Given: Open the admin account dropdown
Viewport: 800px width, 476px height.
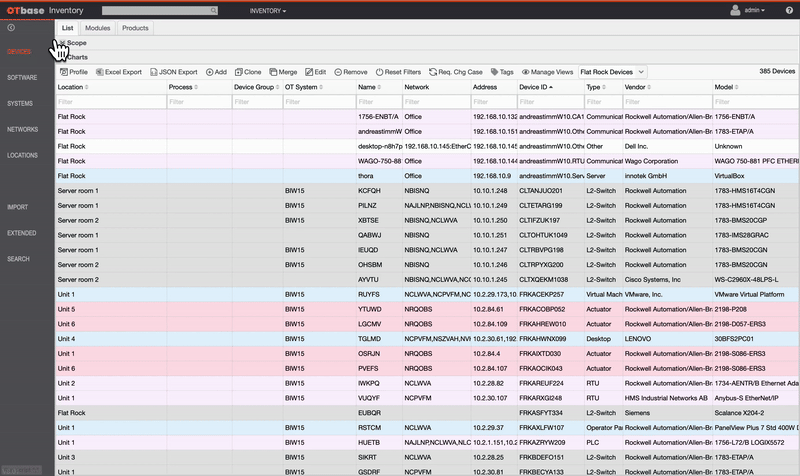Looking at the screenshot, I should 755,10.
